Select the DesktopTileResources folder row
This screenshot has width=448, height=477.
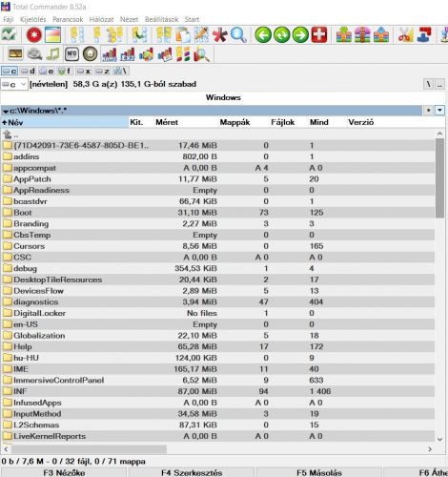pos(218,280)
